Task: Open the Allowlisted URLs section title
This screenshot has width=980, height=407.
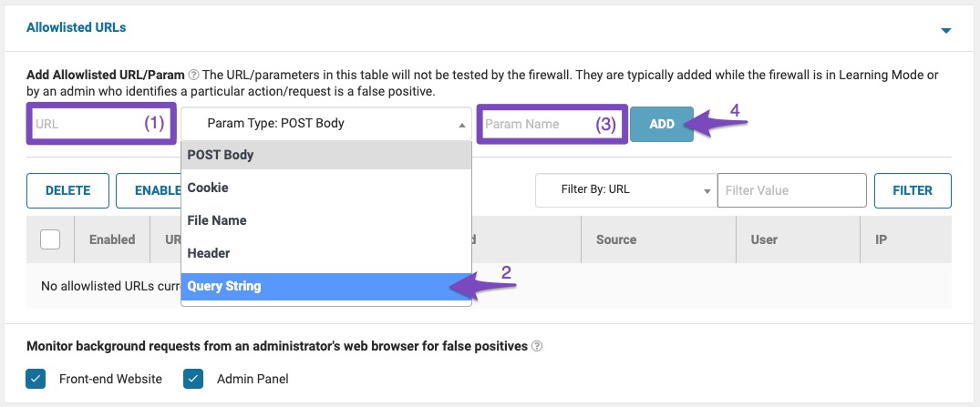Action: pos(77,27)
